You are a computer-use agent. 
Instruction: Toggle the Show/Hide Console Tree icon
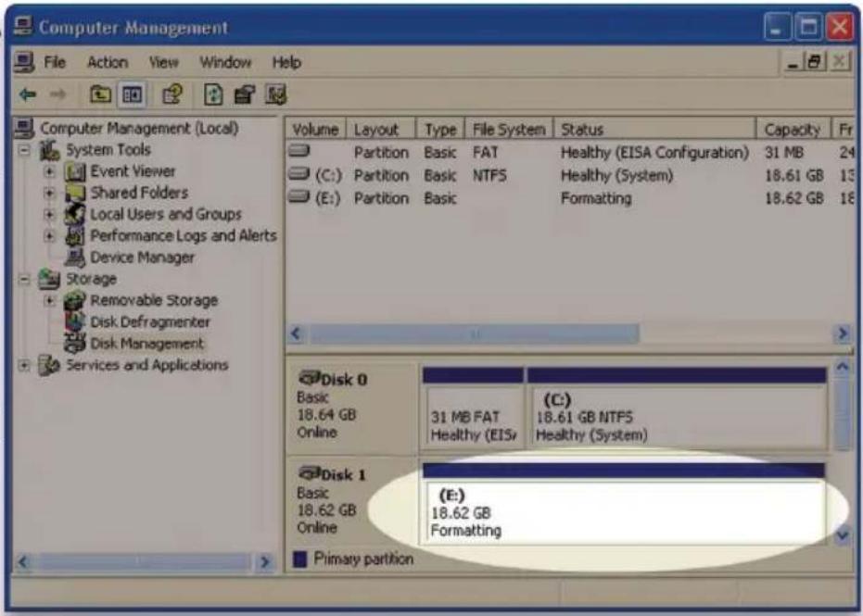pos(133,94)
